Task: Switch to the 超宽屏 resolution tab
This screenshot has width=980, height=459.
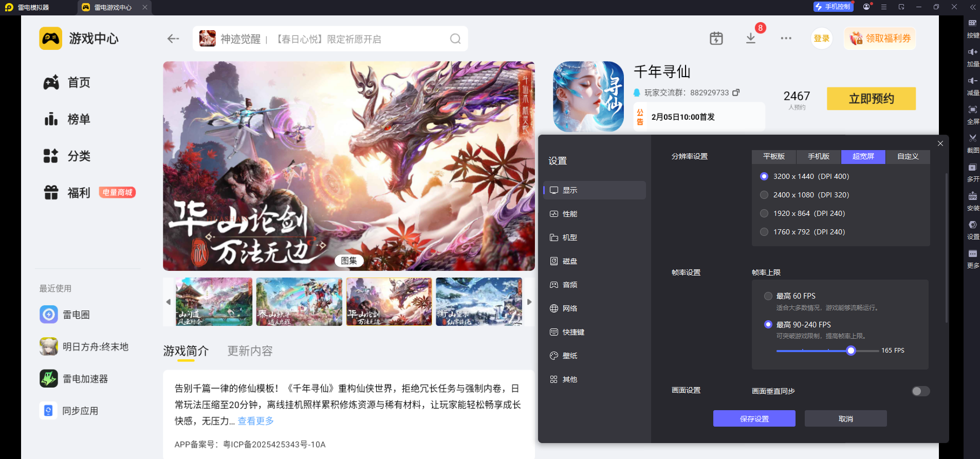Action: [x=863, y=156]
